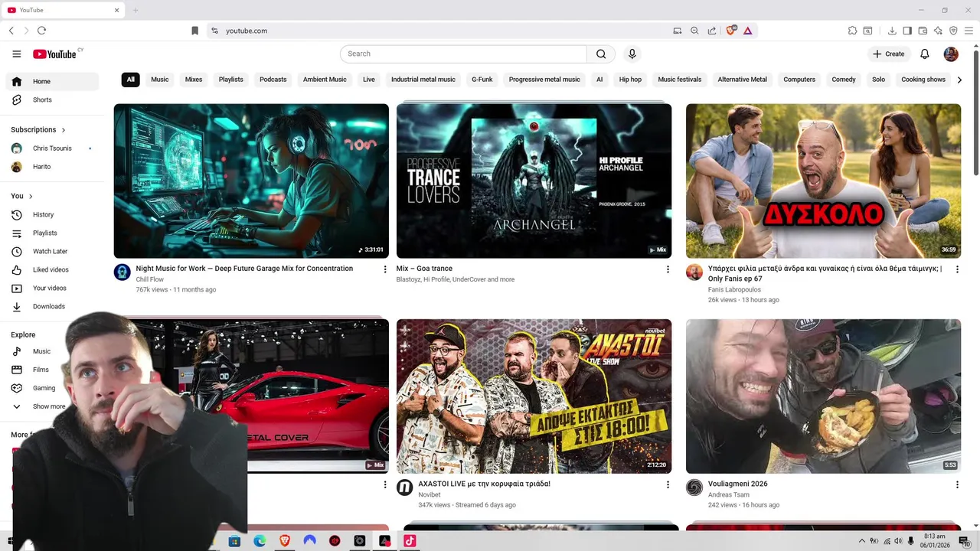The width and height of the screenshot is (980, 551).
Task: Open Chill Flow channel avatar
Action: point(122,272)
